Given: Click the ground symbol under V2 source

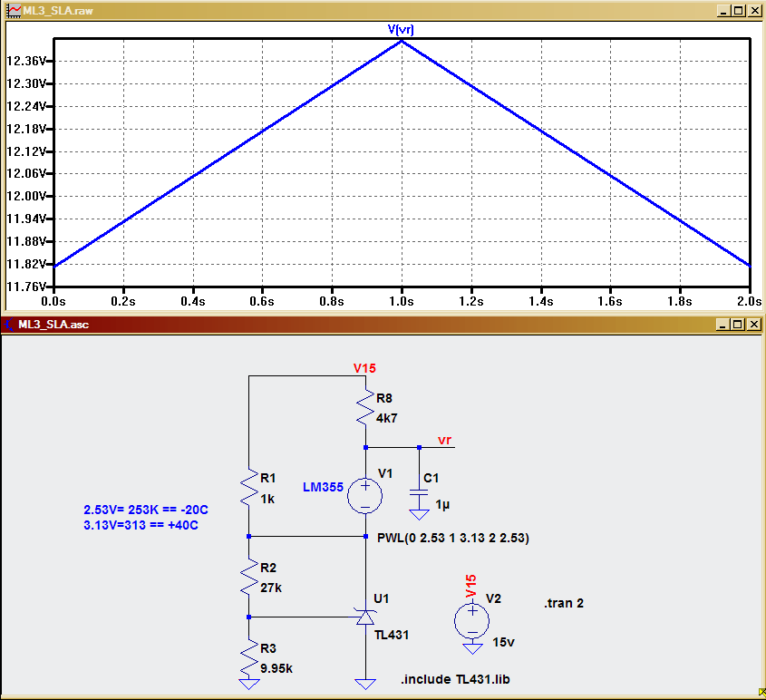Looking at the screenshot, I should click(472, 648).
